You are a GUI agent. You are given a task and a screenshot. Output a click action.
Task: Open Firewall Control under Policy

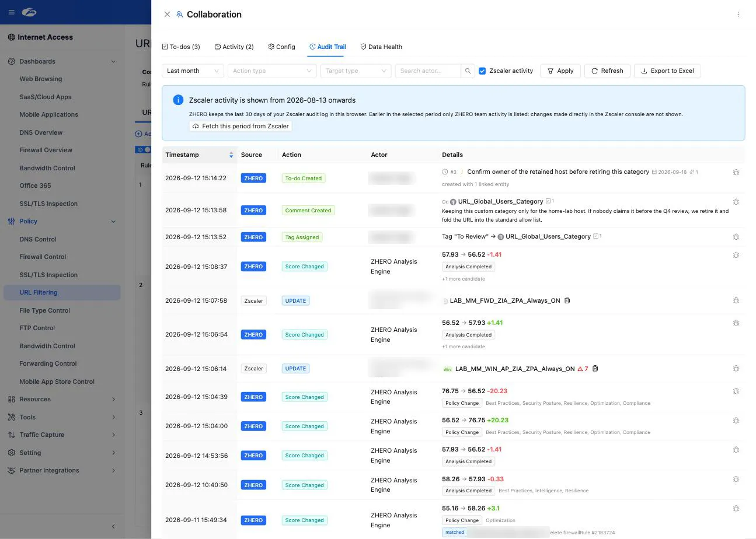[x=43, y=257]
